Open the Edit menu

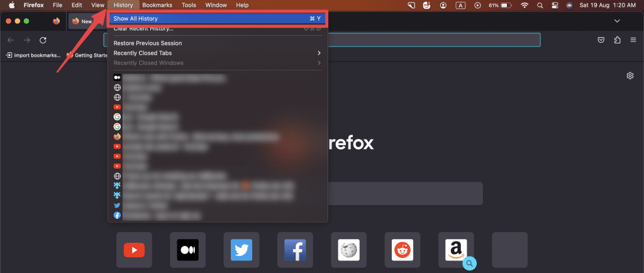point(77,5)
